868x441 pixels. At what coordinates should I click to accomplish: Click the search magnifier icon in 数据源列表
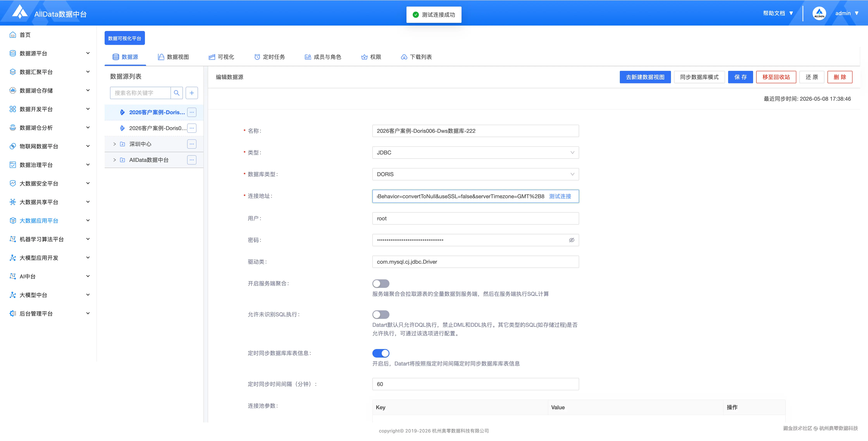coord(177,93)
